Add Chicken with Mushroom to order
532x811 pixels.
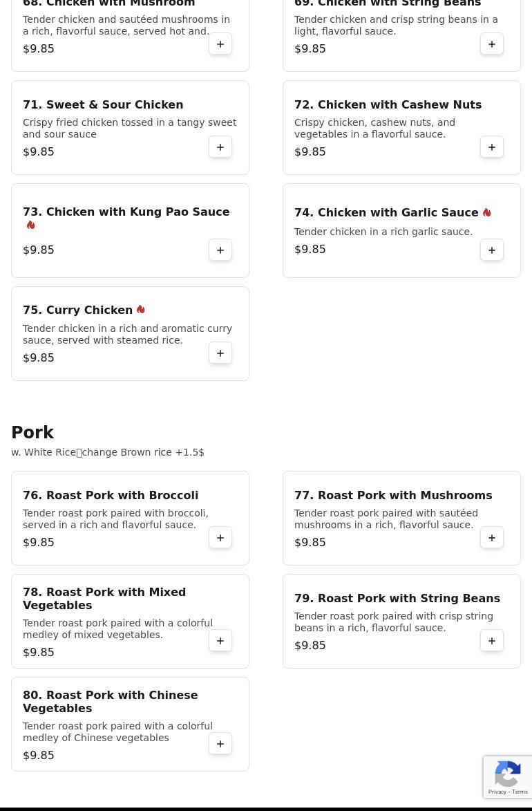point(220,44)
